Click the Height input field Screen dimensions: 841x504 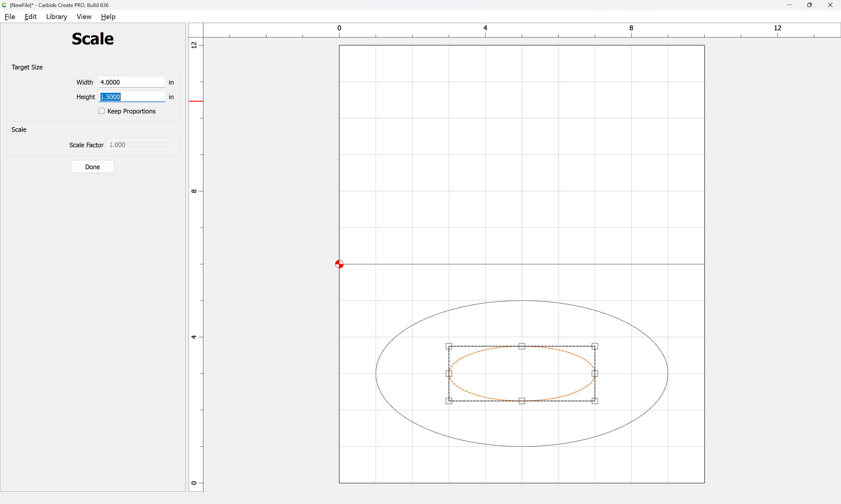[132, 97]
